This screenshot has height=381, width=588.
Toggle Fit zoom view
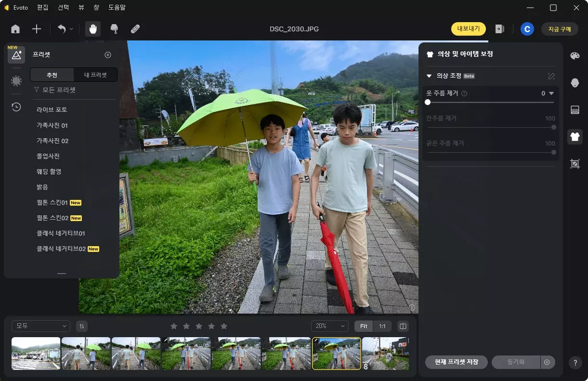pos(364,326)
